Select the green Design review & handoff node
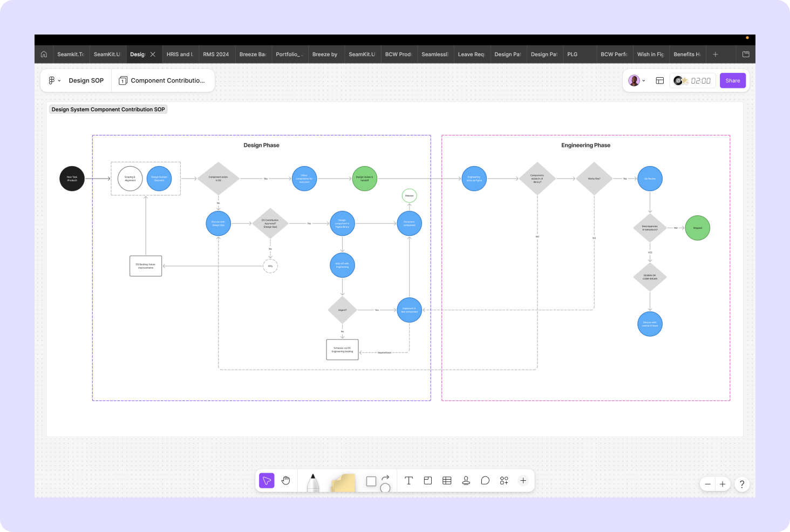790x532 pixels. (x=364, y=179)
